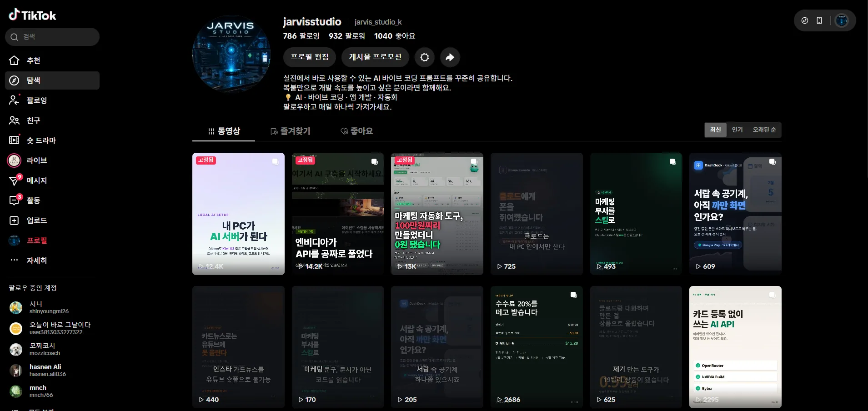The width and height of the screenshot is (868, 411).
Task: Open followed account 모찌코치 mozzicoach
Action: [x=52, y=349]
